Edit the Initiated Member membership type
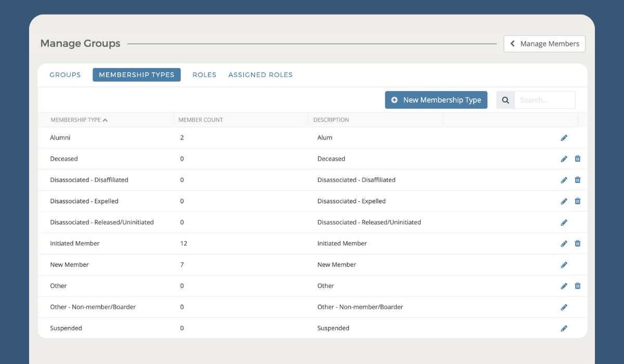Screen dimensions: 624x364 tap(564, 243)
